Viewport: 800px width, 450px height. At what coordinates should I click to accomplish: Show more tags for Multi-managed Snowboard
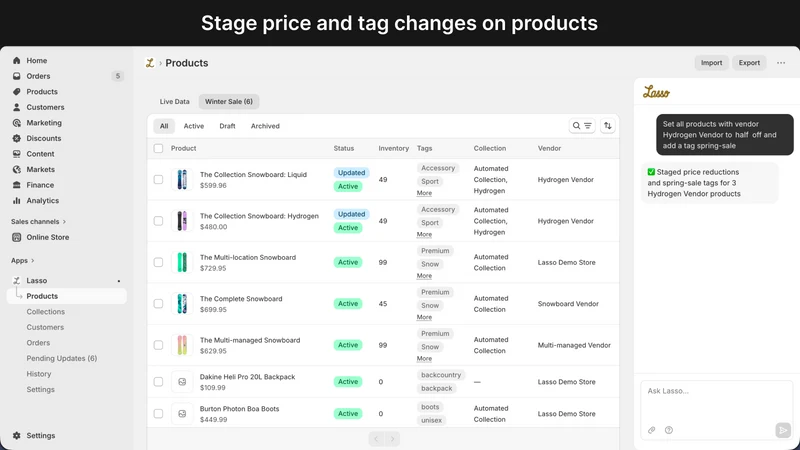pyautogui.click(x=424, y=359)
